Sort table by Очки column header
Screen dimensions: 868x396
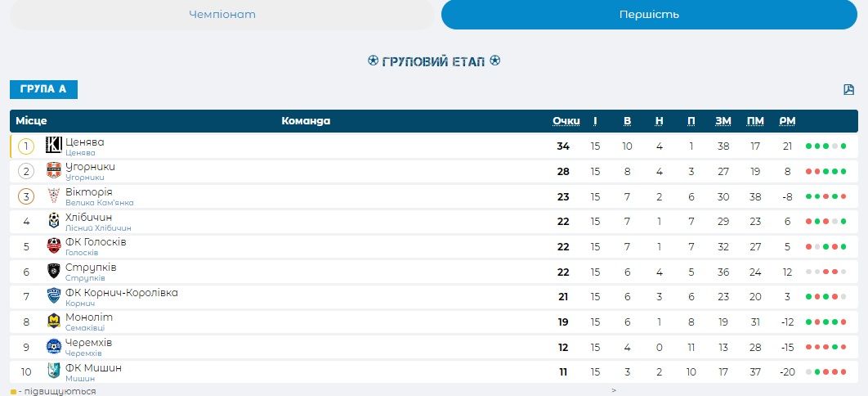(x=566, y=121)
